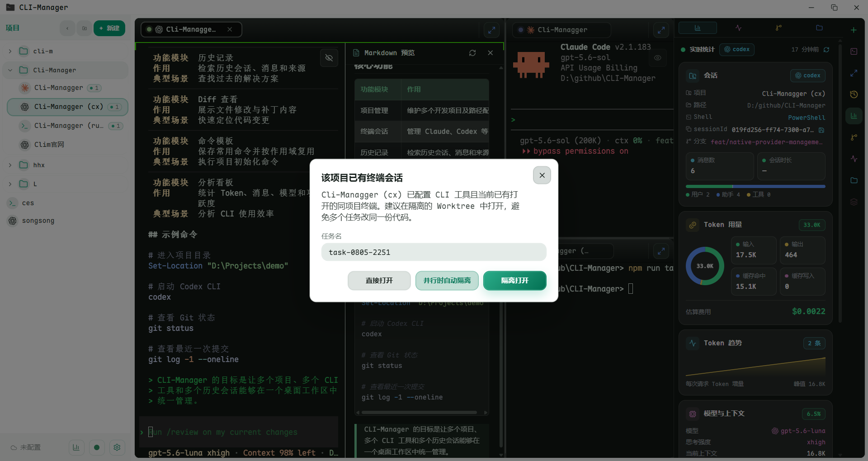The height and width of the screenshot is (461, 868).
Task: Toggle the hide preview eye-slash icon
Action: [x=329, y=58]
